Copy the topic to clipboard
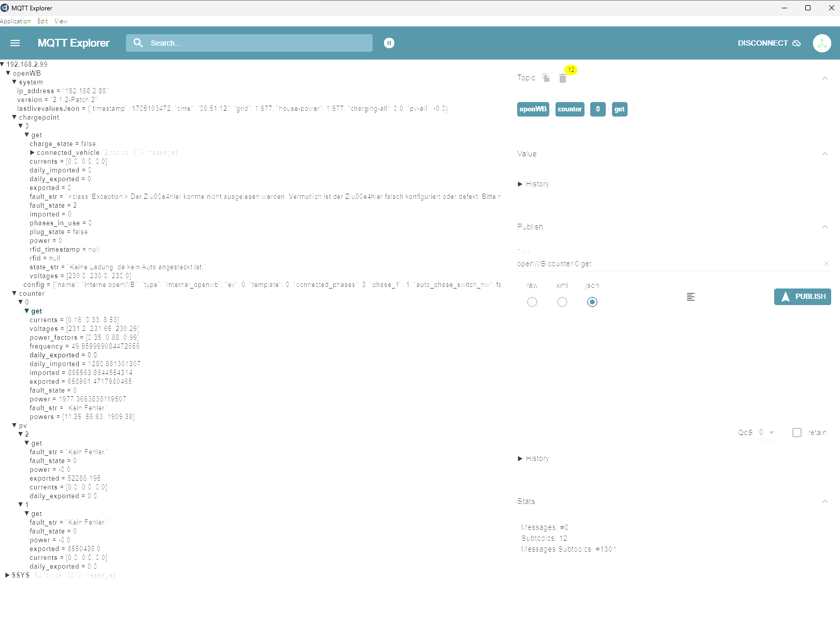This screenshot has height=635, width=840. (546, 78)
